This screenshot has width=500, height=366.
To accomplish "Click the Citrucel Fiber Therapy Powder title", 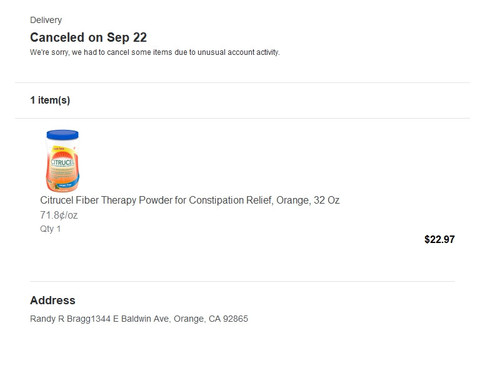I will pos(190,200).
